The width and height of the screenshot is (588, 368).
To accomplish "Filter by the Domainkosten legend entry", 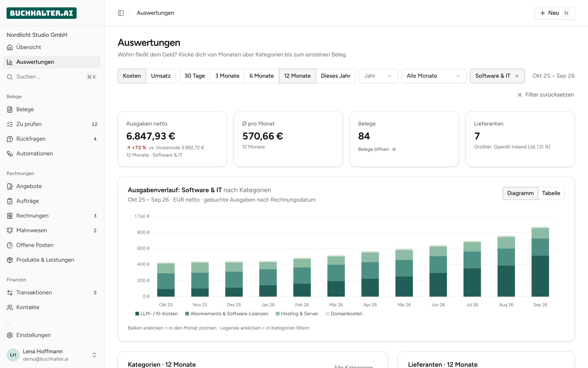I will pos(344,314).
